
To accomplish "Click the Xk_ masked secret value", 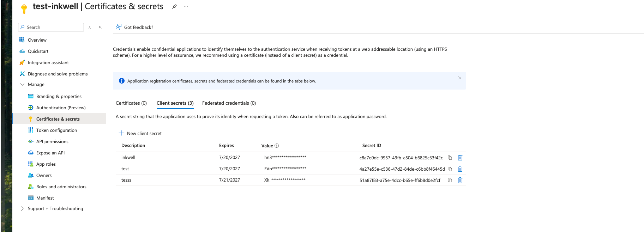I will click(285, 180).
